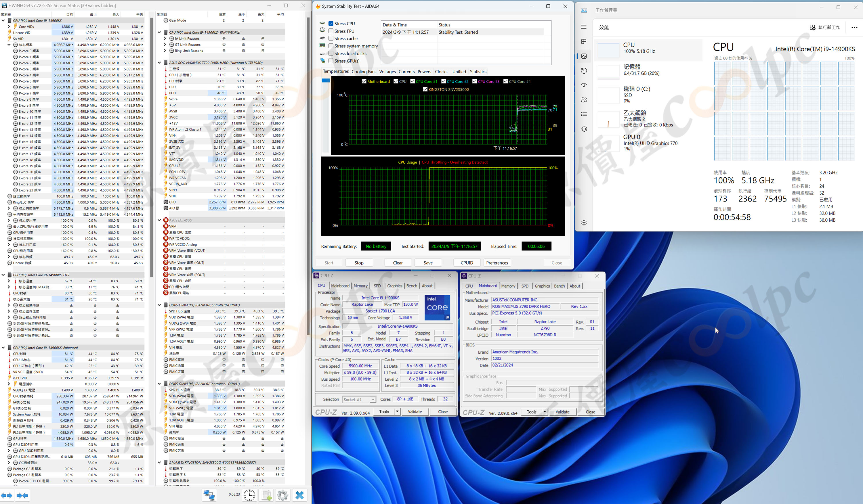
Task: Click HWiNFO64 title bar app icon
Action: 4,5
